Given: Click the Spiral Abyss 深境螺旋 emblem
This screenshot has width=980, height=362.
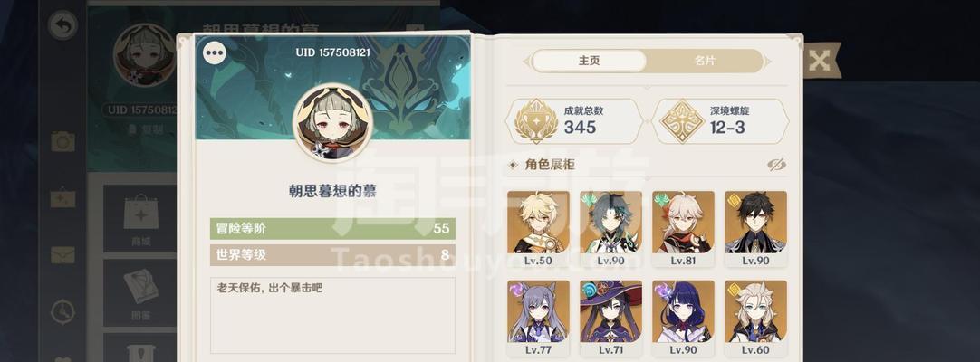Looking at the screenshot, I should [x=683, y=121].
